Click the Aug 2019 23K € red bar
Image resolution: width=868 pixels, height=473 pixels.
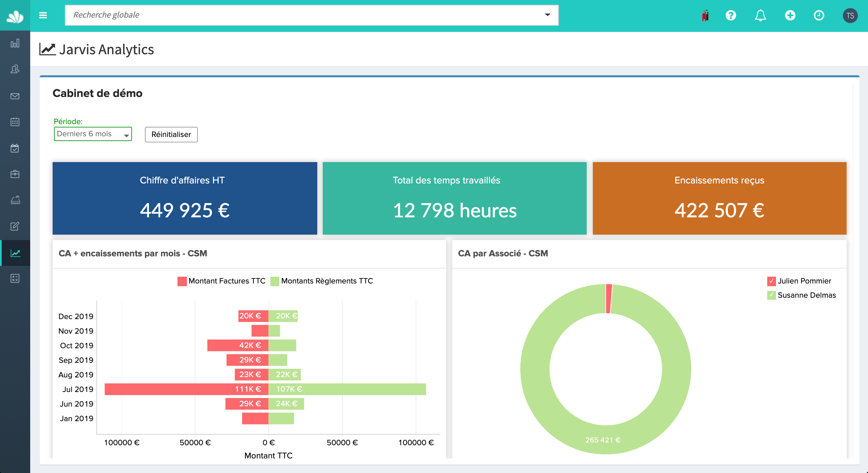tap(251, 374)
